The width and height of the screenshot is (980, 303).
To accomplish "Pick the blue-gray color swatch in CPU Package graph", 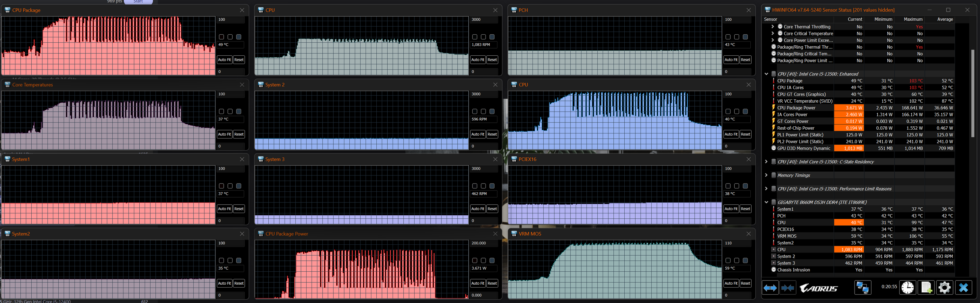I will click(x=239, y=37).
